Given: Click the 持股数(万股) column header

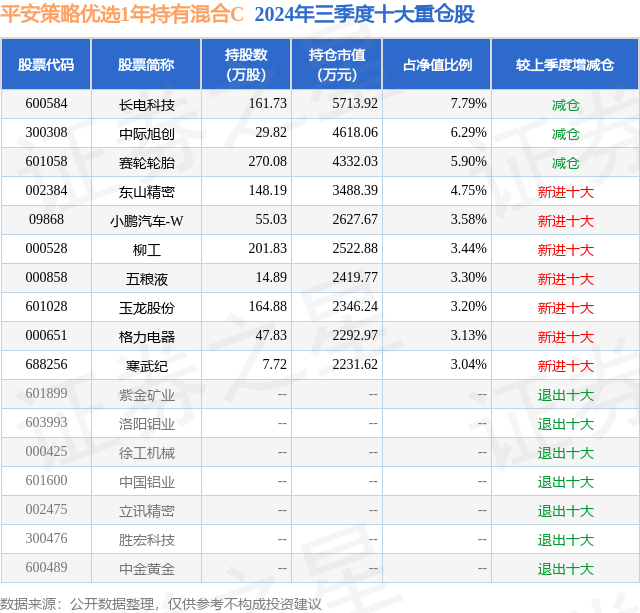Looking at the screenshot, I should coord(246,64).
